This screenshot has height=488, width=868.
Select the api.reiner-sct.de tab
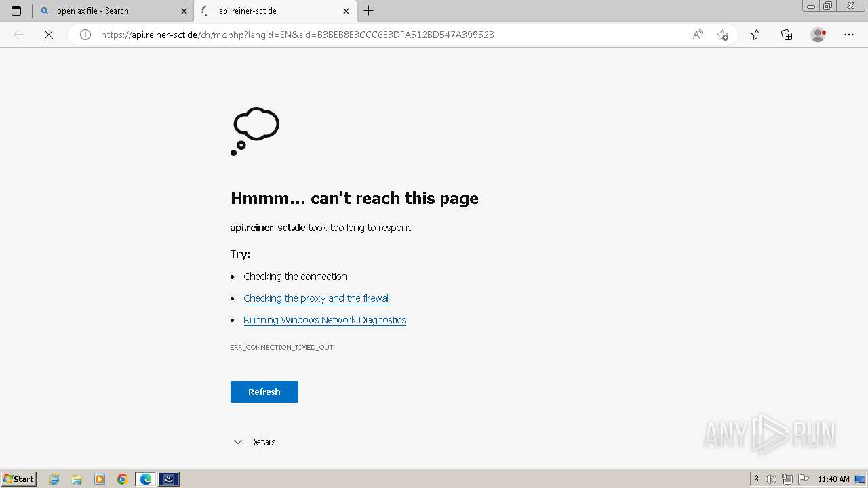tap(275, 11)
